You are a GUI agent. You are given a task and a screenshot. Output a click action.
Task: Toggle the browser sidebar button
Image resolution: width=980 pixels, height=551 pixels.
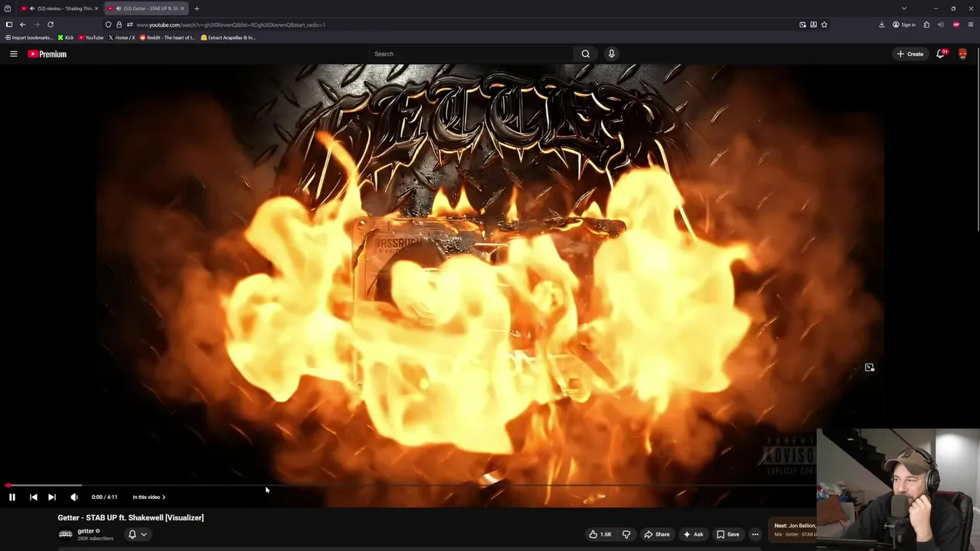click(9, 24)
